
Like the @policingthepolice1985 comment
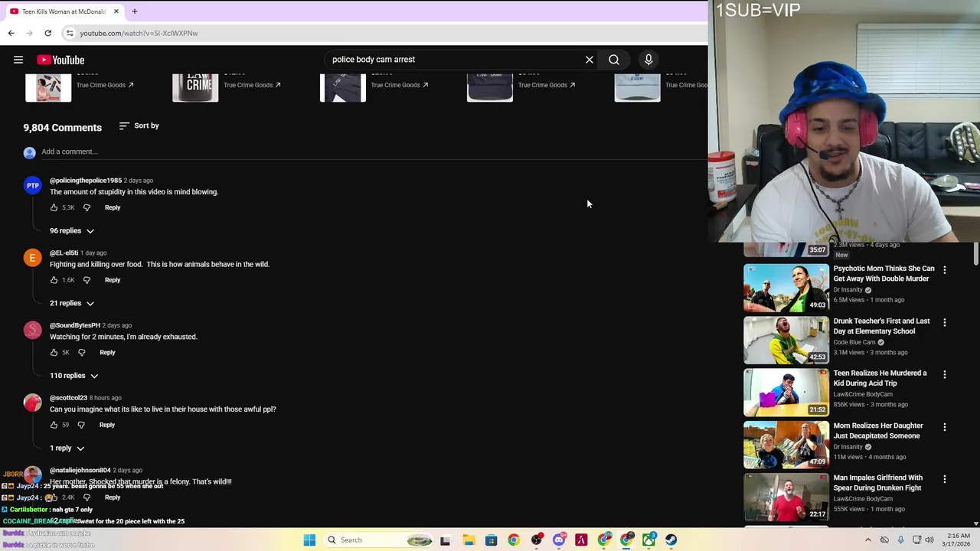(x=54, y=207)
